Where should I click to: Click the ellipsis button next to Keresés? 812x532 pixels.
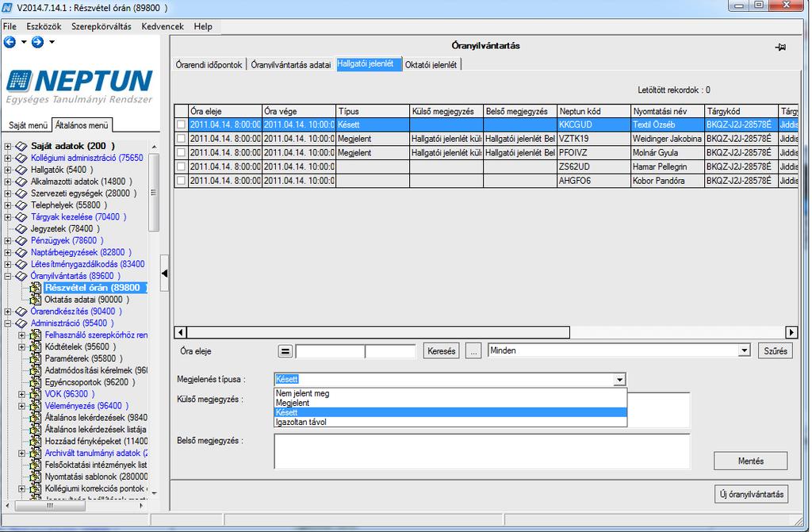click(473, 351)
